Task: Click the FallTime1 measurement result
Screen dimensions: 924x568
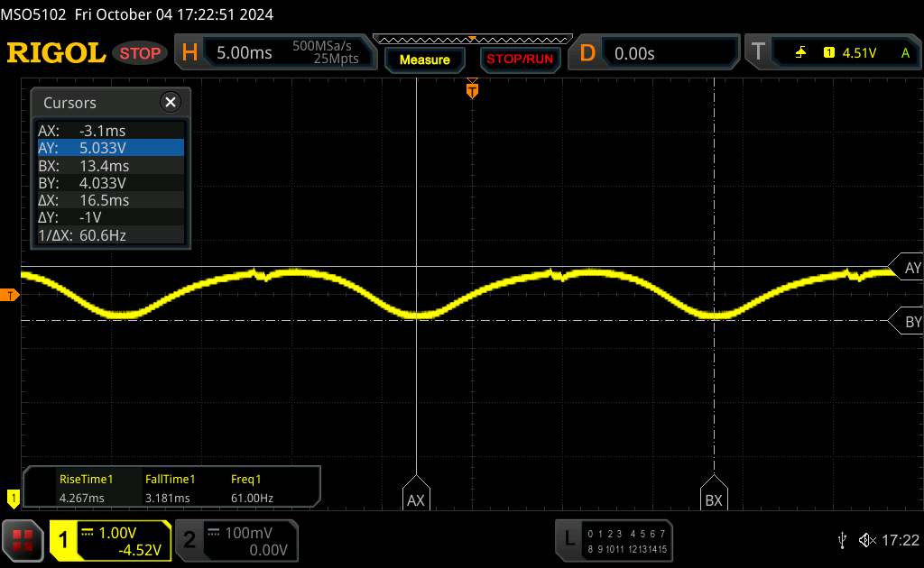Action: click(x=170, y=488)
